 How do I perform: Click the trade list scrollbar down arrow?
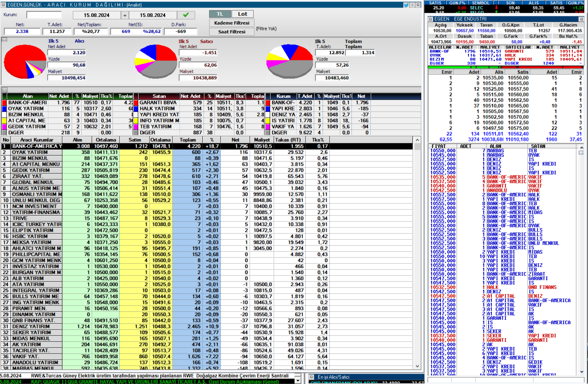[581, 372]
